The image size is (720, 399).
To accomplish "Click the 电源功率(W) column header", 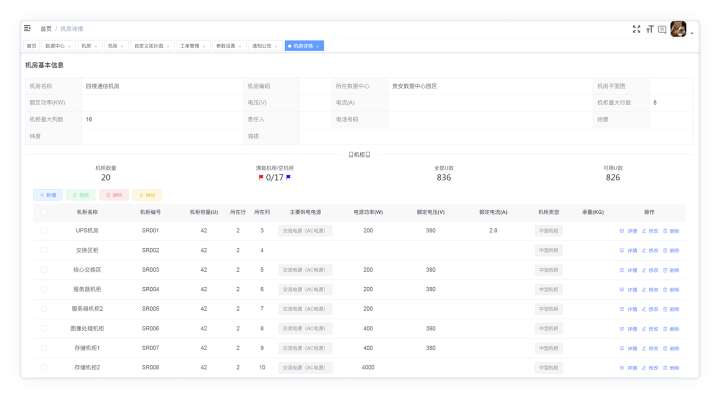I will (368, 212).
